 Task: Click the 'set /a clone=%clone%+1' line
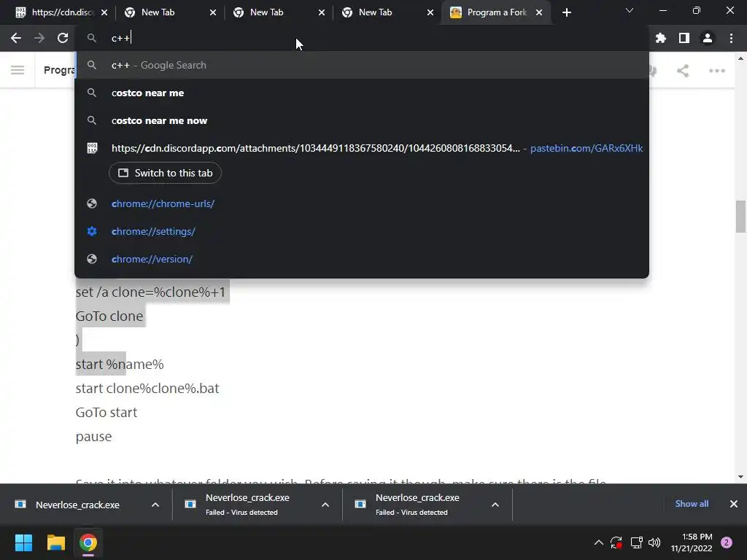(x=150, y=292)
